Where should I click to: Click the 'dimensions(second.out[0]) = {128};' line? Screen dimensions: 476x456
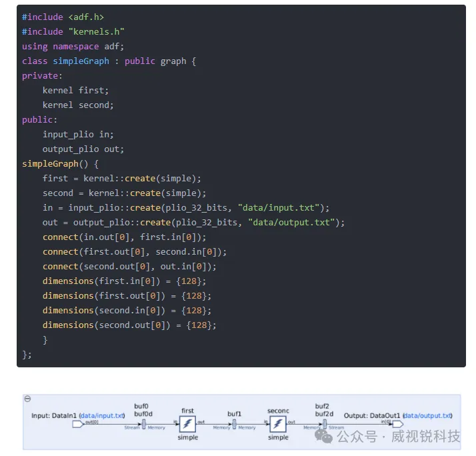pos(129,325)
